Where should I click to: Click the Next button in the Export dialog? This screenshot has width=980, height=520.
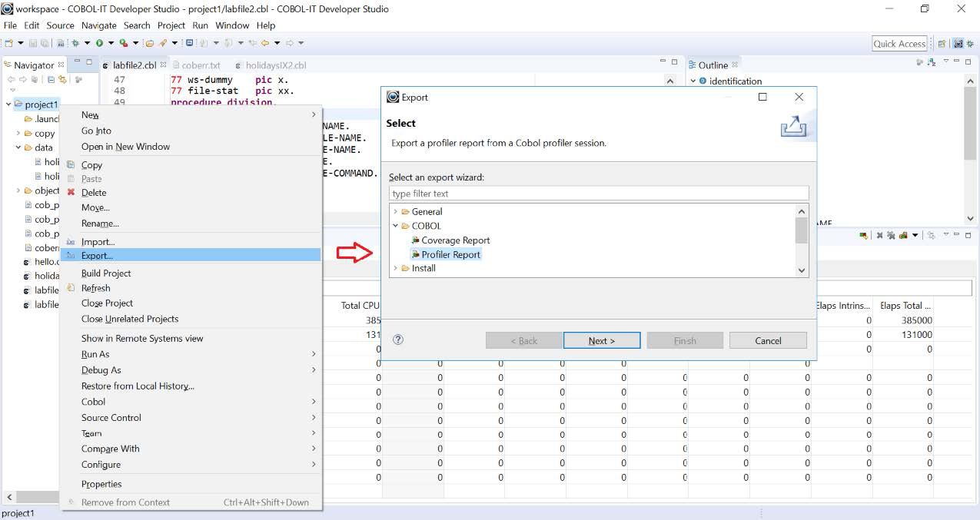point(602,339)
